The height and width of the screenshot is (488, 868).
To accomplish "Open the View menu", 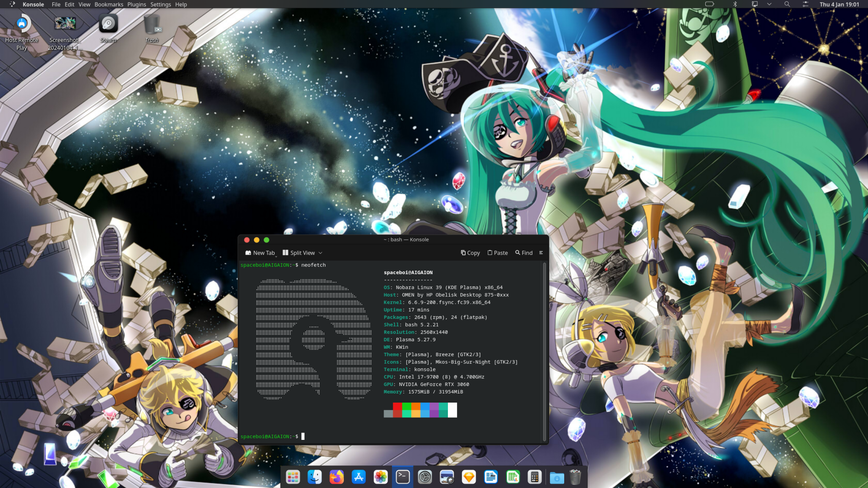I will [84, 4].
